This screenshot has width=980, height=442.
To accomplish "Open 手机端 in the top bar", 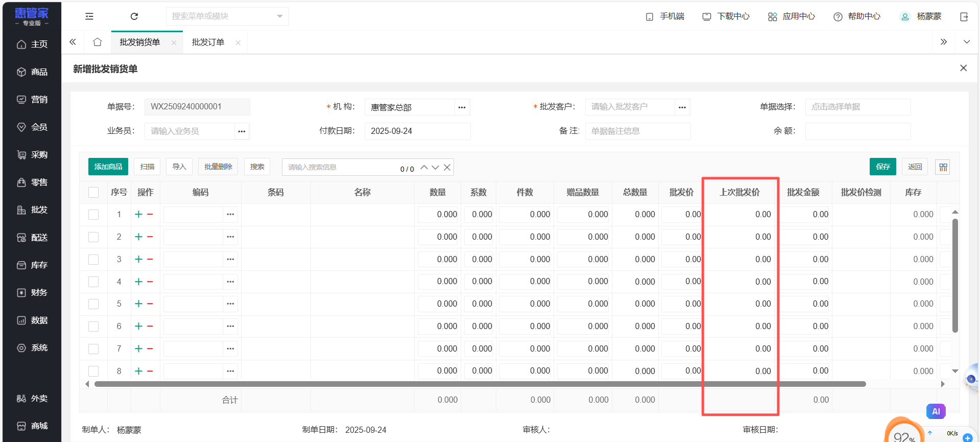I will point(665,16).
